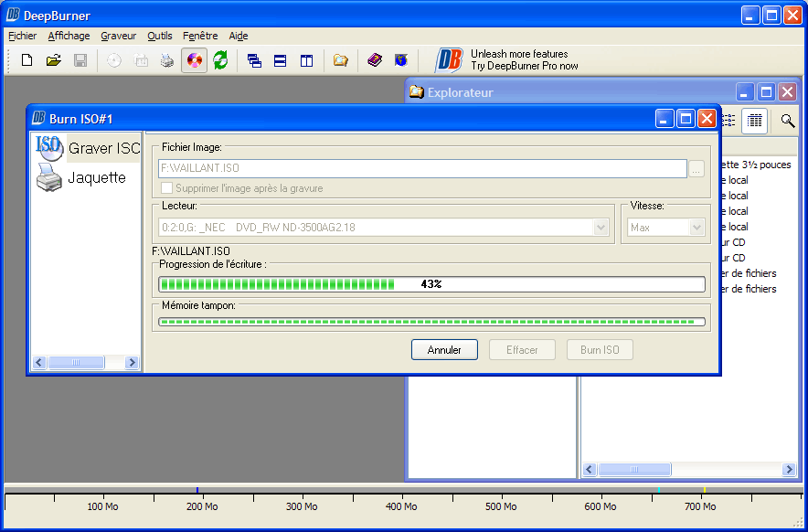Image resolution: width=808 pixels, height=532 pixels.
Task: Click the magnifier search icon in Explorateur
Action: click(x=787, y=120)
